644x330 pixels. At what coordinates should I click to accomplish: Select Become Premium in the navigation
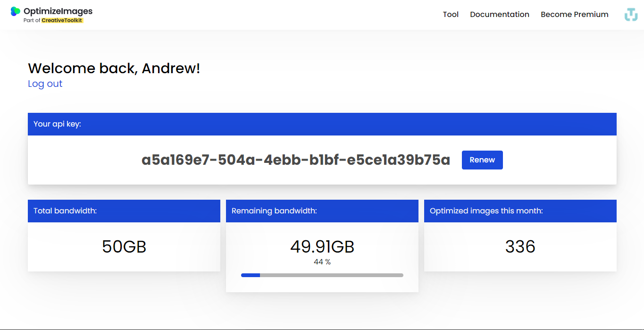[x=575, y=15]
